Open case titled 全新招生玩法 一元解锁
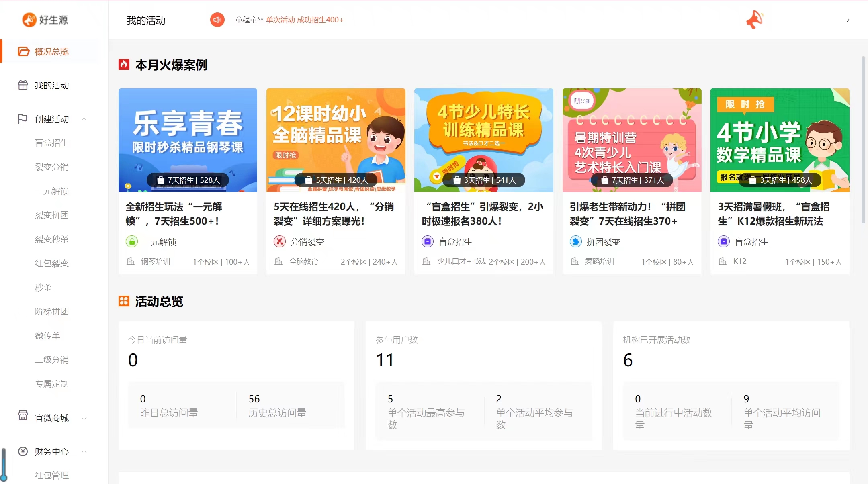This screenshot has height=484, width=868. point(174,214)
